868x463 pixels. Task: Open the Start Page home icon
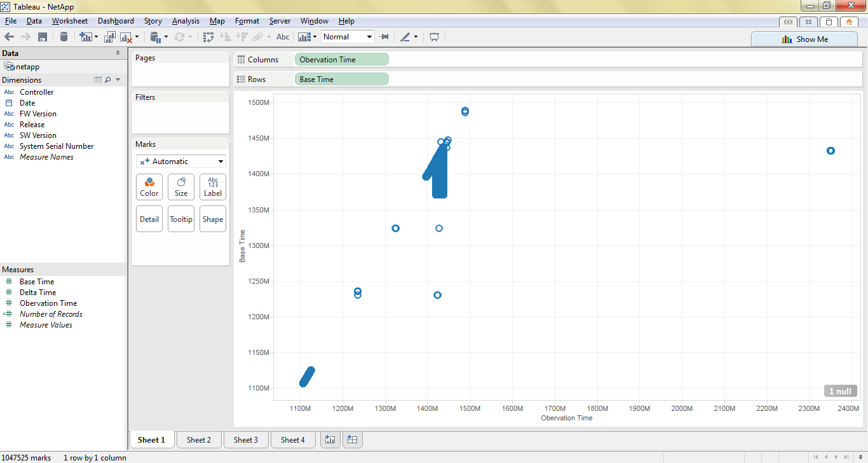(x=849, y=22)
